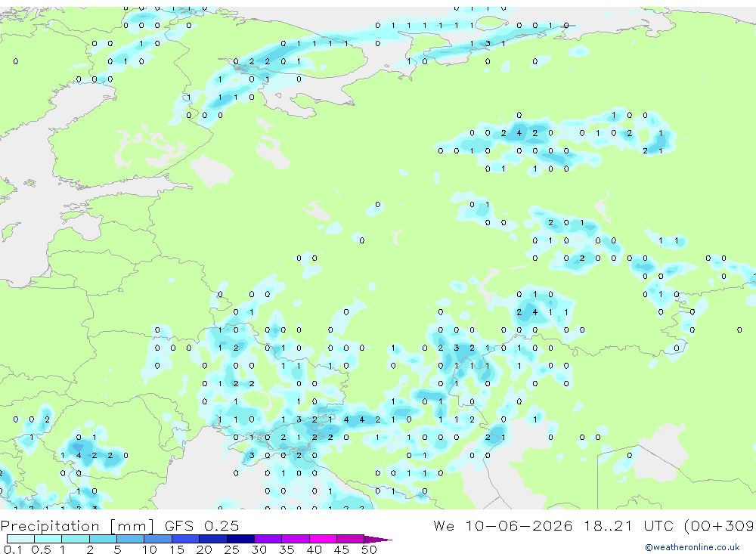Click the '0.1' legend scale label

click(13, 549)
